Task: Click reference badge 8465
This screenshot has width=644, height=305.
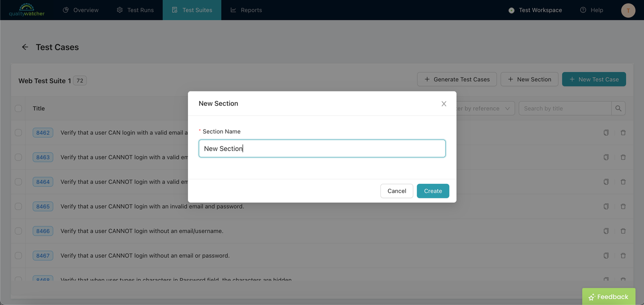Action: point(43,206)
